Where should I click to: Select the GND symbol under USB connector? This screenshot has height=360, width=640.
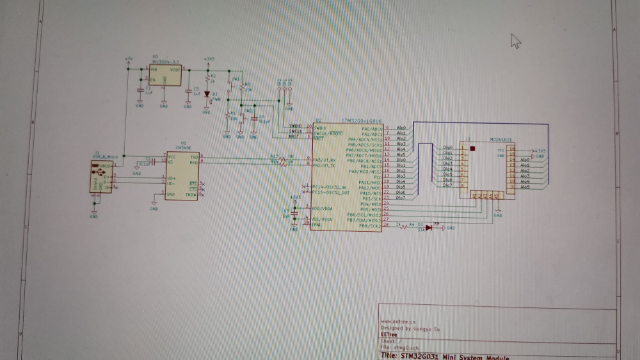point(93,213)
